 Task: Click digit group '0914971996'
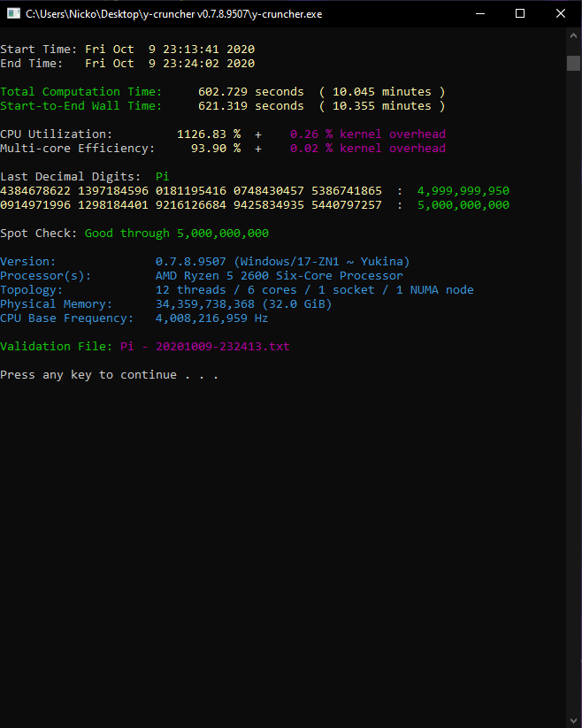35,205
